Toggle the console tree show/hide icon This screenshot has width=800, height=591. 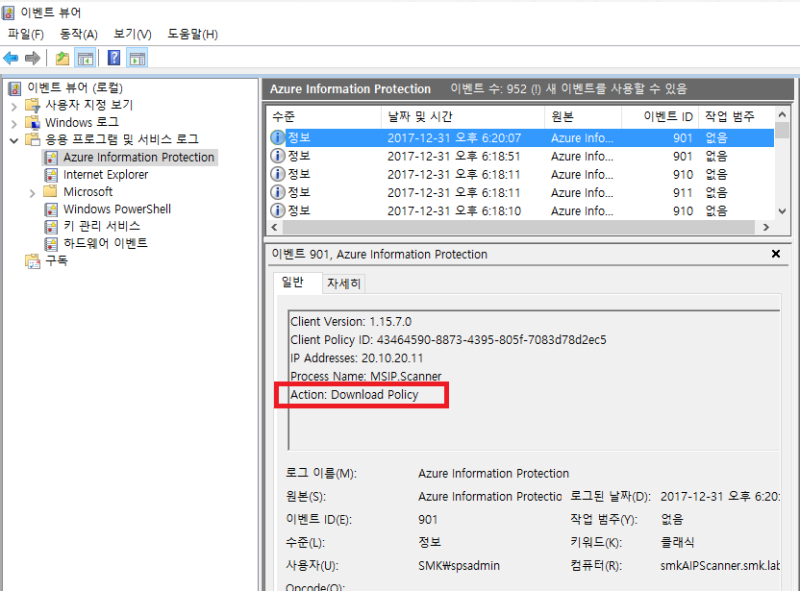[x=86, y=57]
